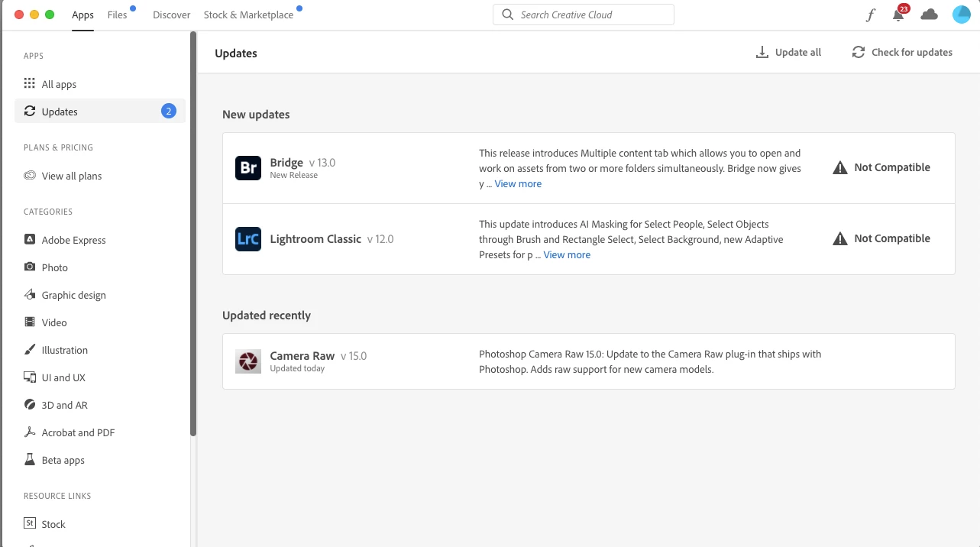Click the Updates count badge 2
The width and height of the screenshot is (980, 547).
(169, 112)
